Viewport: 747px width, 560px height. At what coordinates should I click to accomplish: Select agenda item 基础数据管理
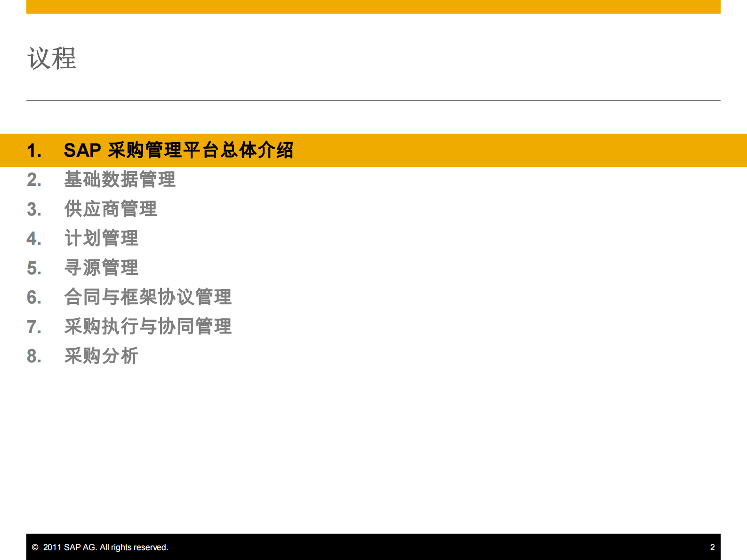(x=120, y=180)
